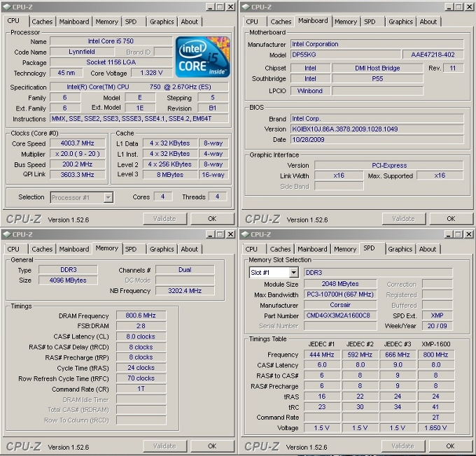The width and height of the screenshot is (476, 456).
Task: Maximize the window showing BIOS information
Action: (456, 7)
